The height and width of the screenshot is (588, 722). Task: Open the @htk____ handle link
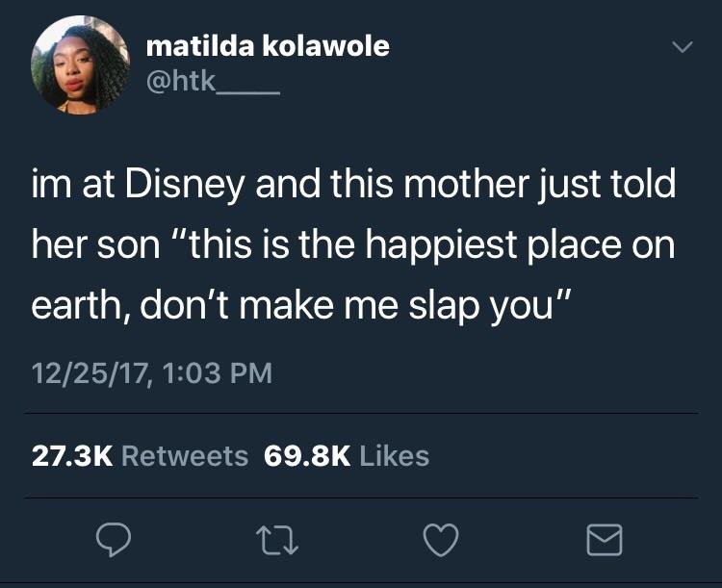coord(213,83)
